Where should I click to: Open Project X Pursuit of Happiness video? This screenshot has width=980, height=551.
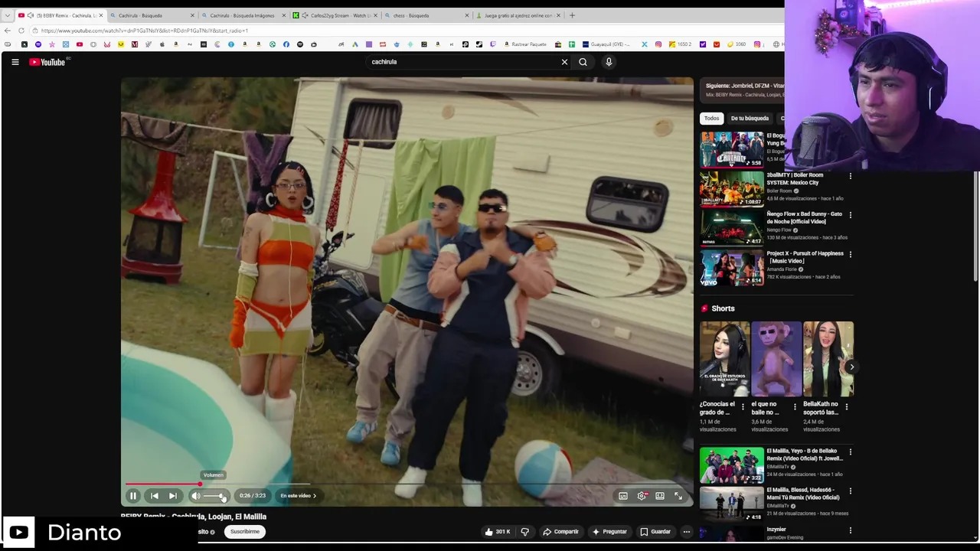coord(732,267)
